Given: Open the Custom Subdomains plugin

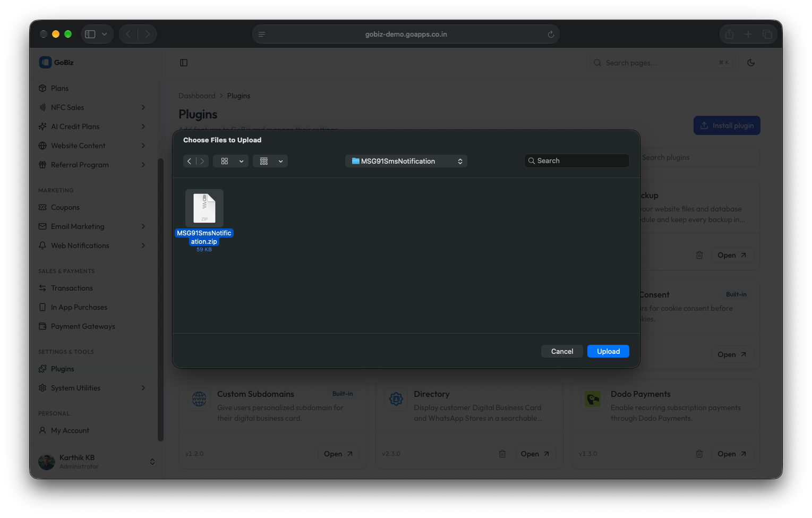Looking at the screenshot, I should (x=338, y=454).
